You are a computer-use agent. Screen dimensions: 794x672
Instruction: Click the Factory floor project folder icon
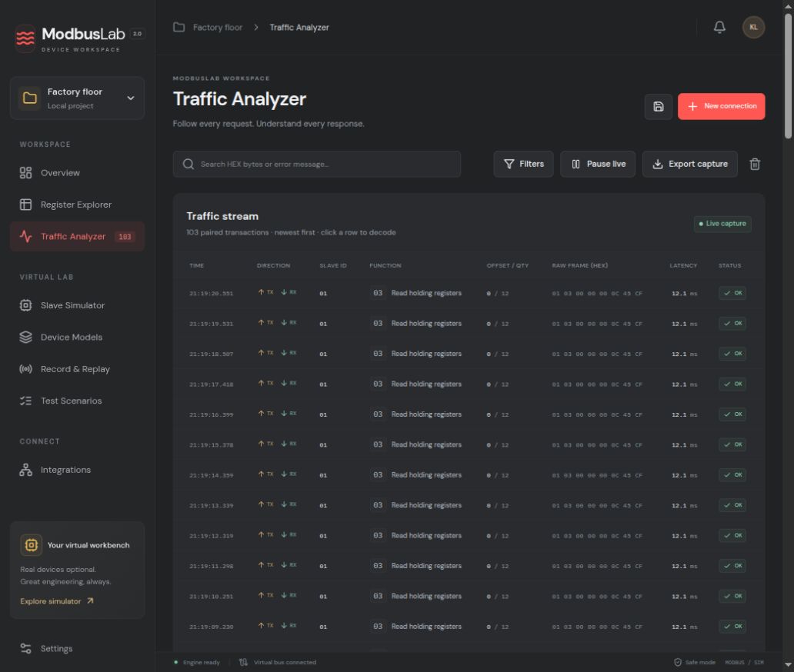pyautogui.click(x=29, y=98)
